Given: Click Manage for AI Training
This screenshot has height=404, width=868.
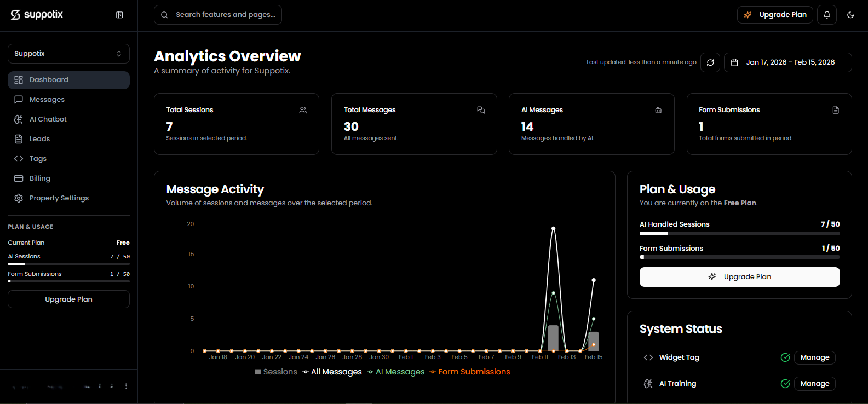Looking at the screenshot, I should click(815, 384).
